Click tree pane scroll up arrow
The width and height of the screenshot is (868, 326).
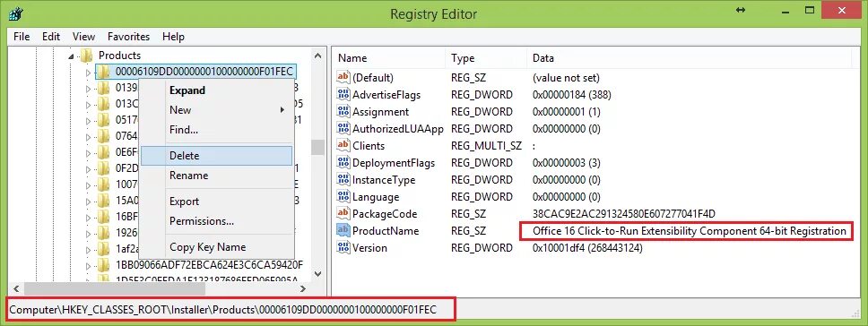pyautogui.click(x=317, y=56)
